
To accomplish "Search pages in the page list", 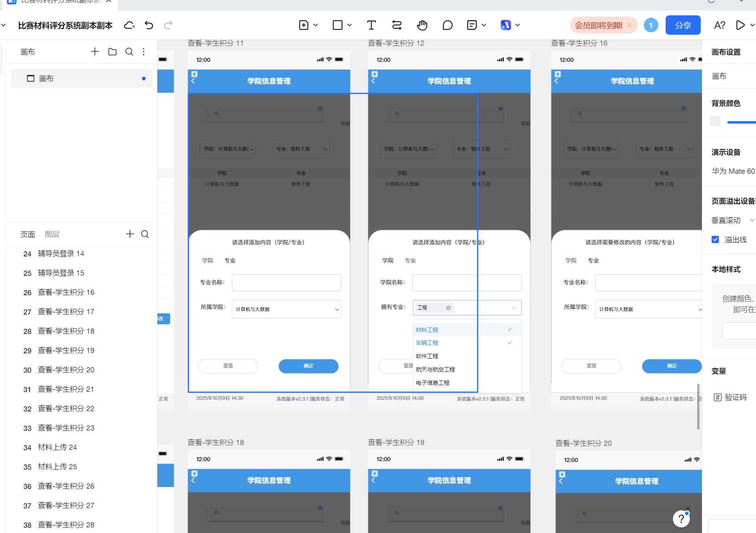I will click(x=145, y=234).
